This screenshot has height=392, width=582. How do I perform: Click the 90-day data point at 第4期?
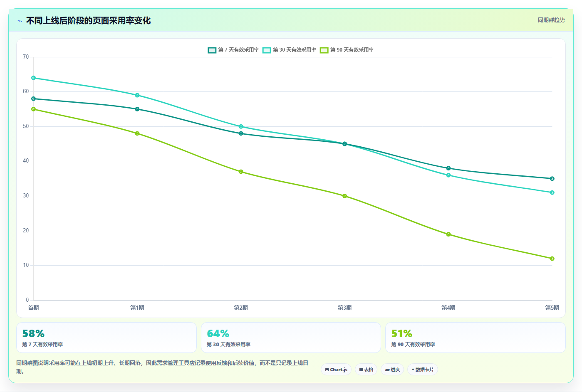point(448,234)
